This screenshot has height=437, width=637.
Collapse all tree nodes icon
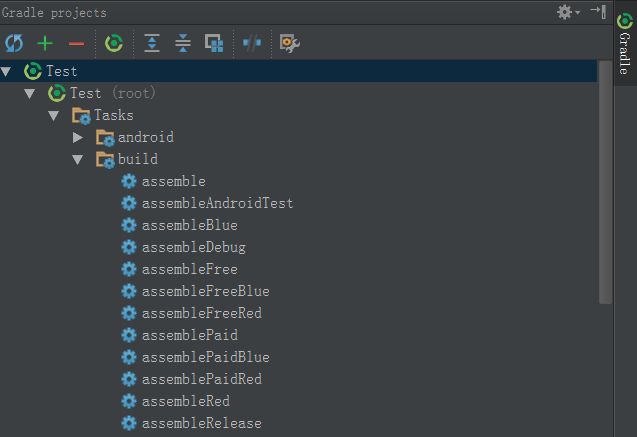click(x=183, y=43)
